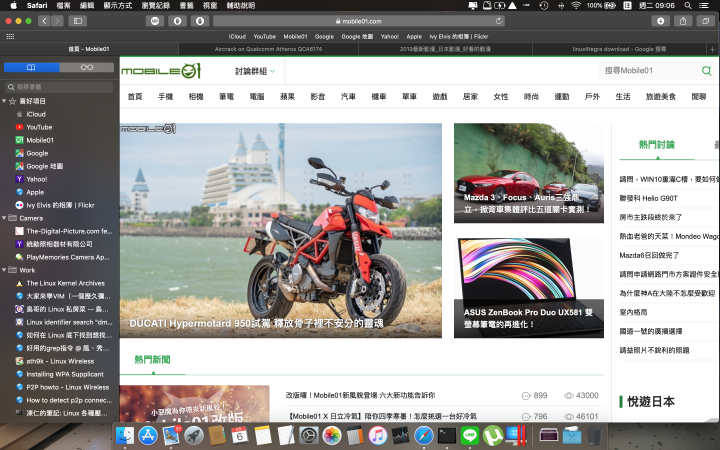Open Finder from the Dock
720x450 pixels.
pyautogui.click(x=124, y=435)
